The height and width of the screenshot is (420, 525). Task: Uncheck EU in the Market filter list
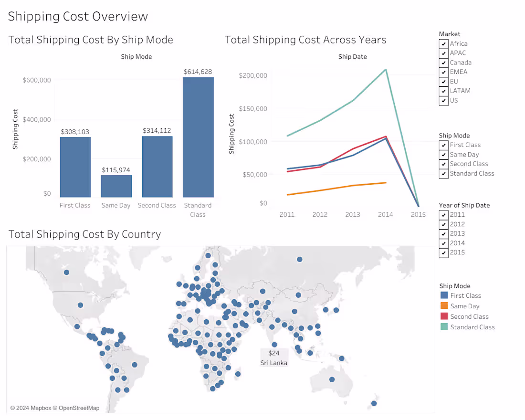click(443, 81)
